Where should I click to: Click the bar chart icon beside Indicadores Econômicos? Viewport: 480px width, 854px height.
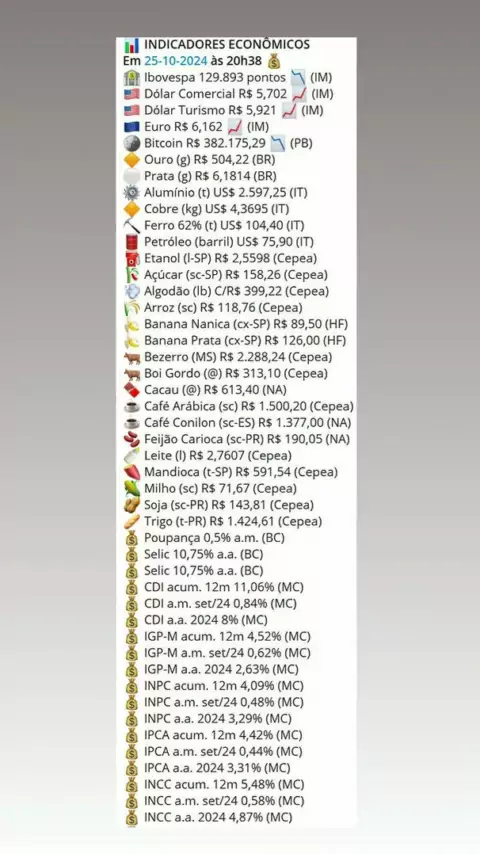131,45
